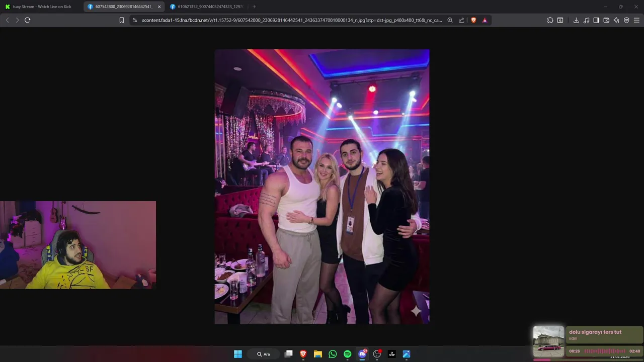Open Brave Shields lion icon

click(x=473, y=20)
